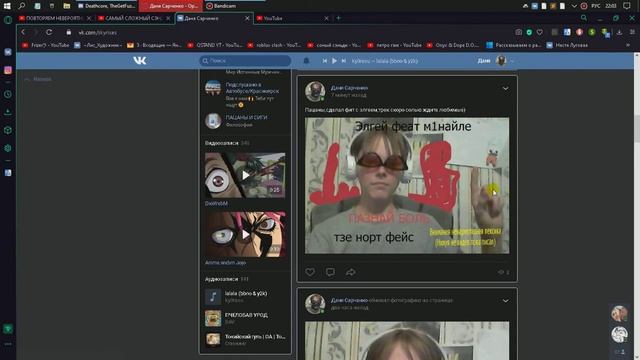
Task: Play the track in VK header player
Action: click(334, 61)
